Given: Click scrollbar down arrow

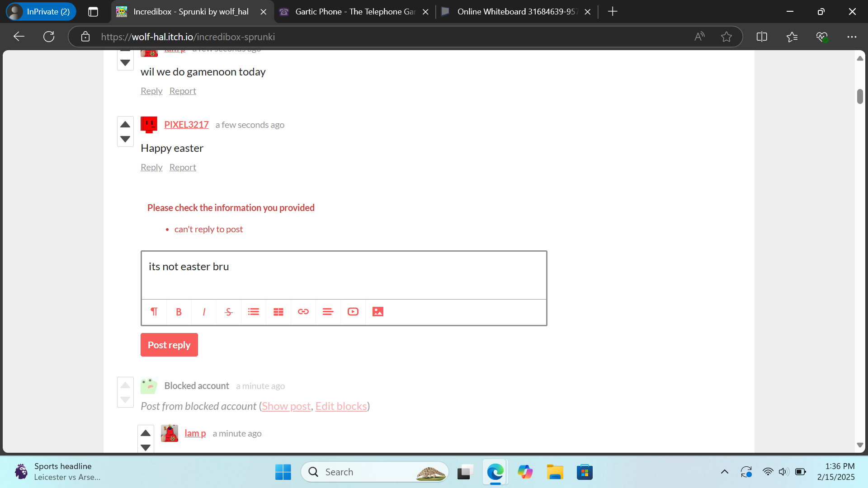Looking at the screenshot, I should pyautogui.click(x=860, y=445).
